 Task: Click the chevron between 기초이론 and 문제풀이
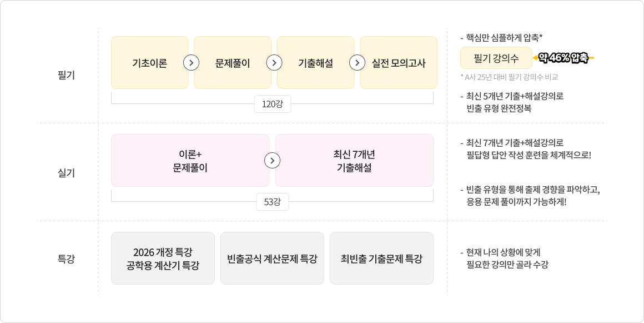pyautogui.click(x=192, y=63)
